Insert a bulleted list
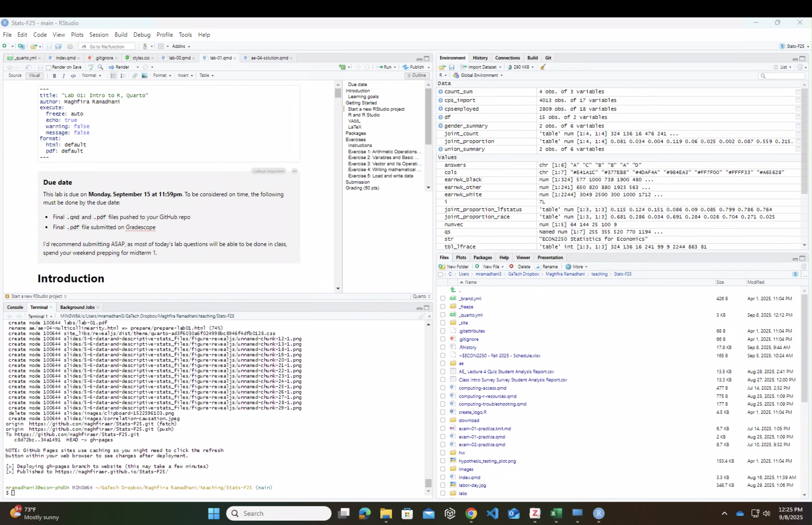 tap(113, 76)
